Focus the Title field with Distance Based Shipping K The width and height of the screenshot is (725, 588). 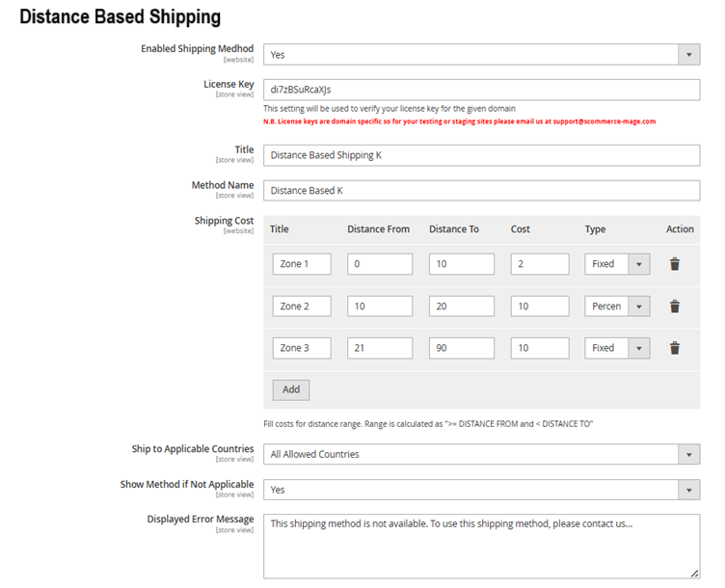point(481,155)
